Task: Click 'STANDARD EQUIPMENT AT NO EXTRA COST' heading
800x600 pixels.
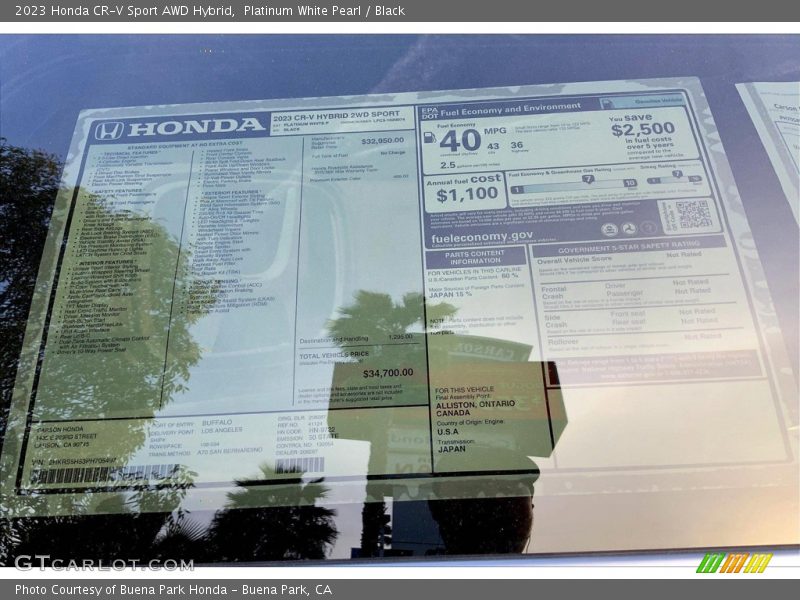Action: click(x=185, y=145)
